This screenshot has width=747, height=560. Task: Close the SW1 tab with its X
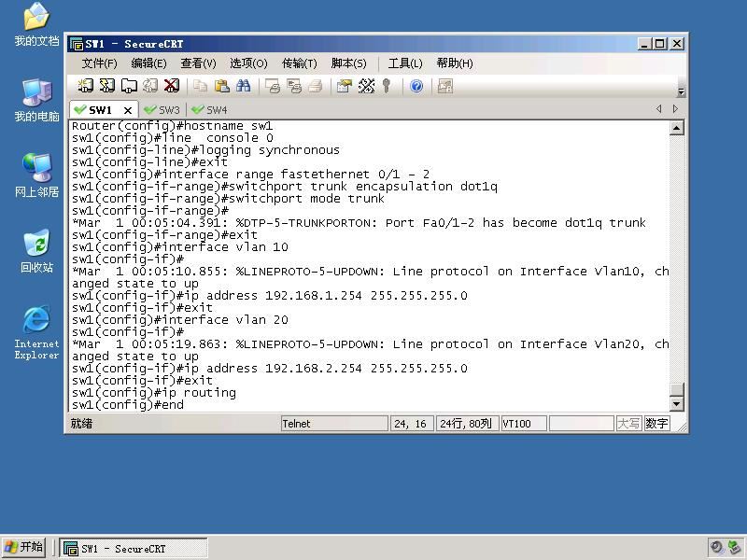coord(128,110)
